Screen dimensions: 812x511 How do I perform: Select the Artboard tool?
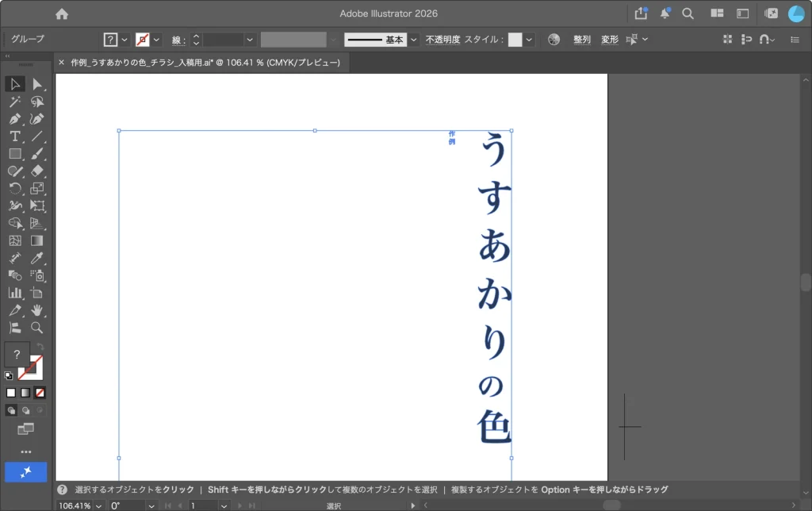[36, 293]
